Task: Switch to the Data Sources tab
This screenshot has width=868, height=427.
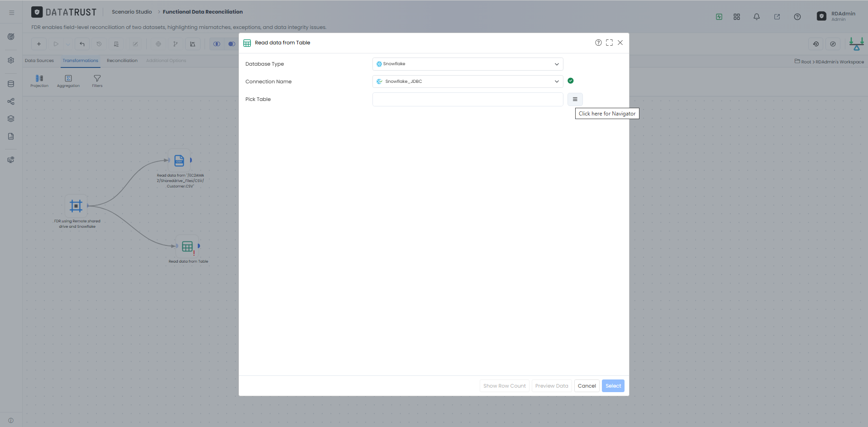Action: click(x=39, y=61)
